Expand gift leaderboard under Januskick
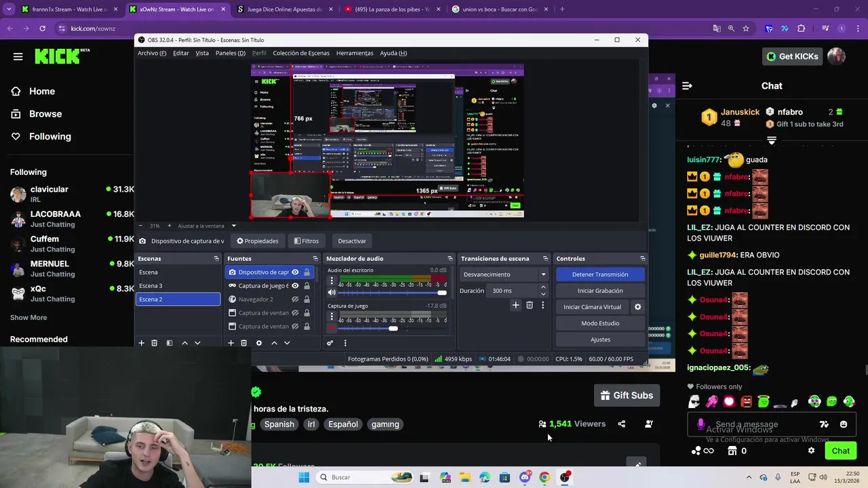Image resolution: width=868 pixels, height=488 pixels. point(771,140)
